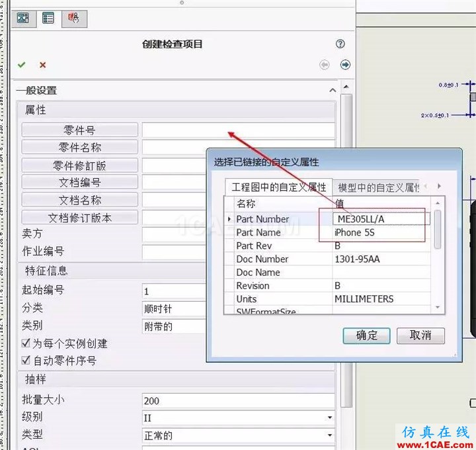Go to next page arrow
The width and height of the screenshot is (476, 450).
[x=345, y=64]
